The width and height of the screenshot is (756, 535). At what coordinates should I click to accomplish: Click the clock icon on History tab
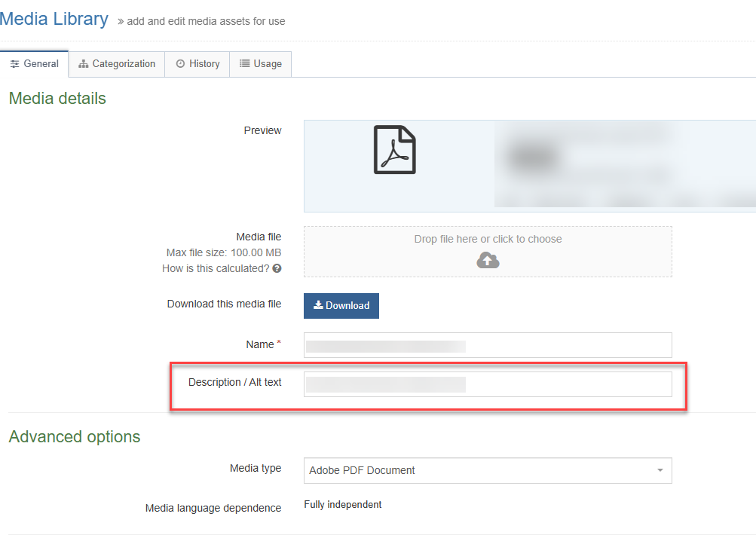[180, 64]
